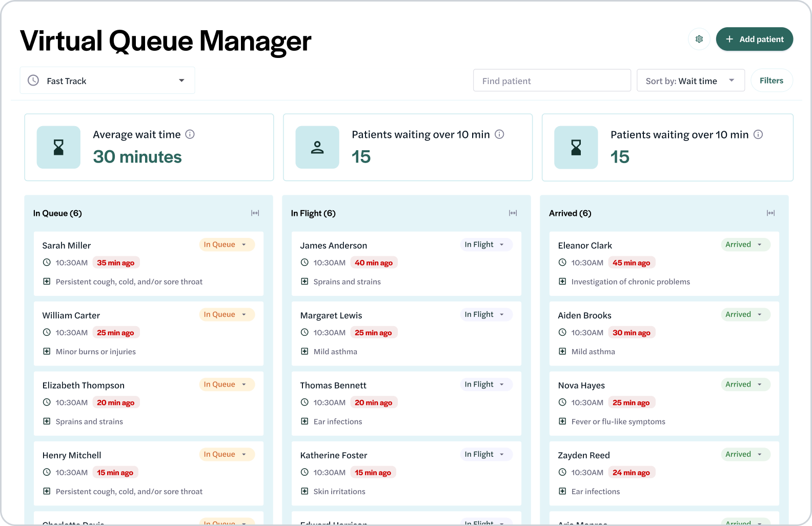Click the clock icon in Eleanor Clark's card
The image size is (812, 526).
(x=562, y=262)
